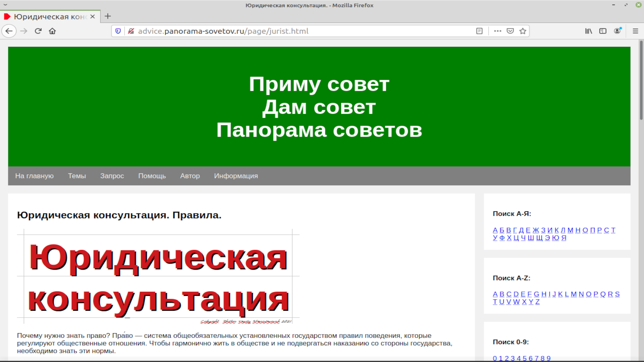Open the browser home page
Screen dimensions: 644x362
(52, 31)
